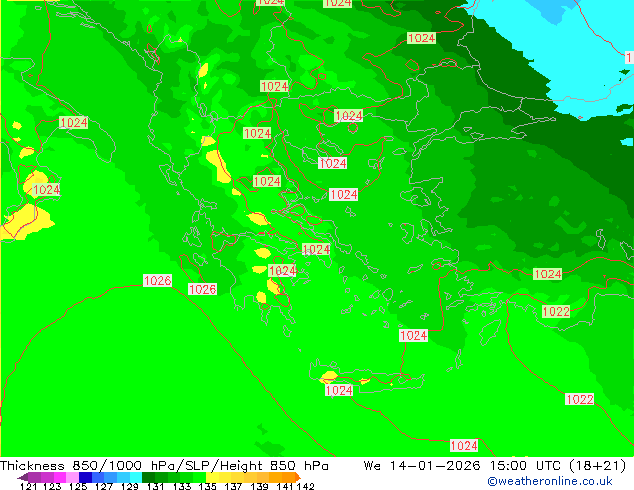Pick the dark blue legend swatch above 125
This screenshot has height=490, width=634.
[85, 477]
